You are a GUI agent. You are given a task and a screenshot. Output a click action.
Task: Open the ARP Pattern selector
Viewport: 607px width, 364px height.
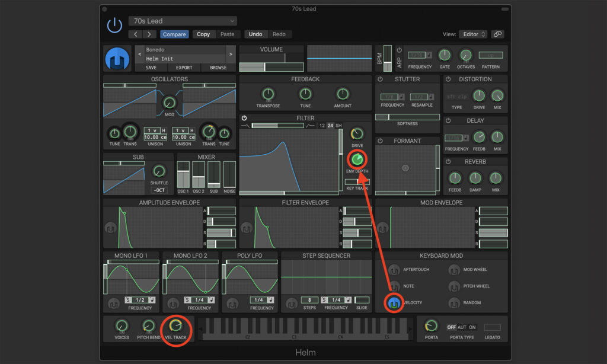[x=491, y=55]
